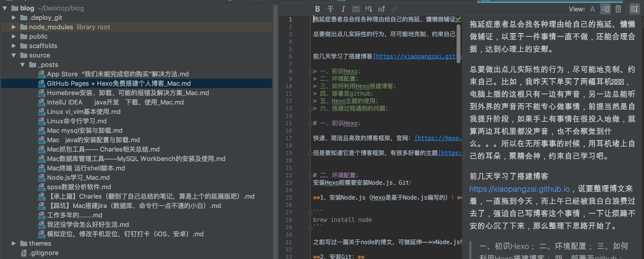Click the hexo URL on editor line 17
This screenshot has height=259, width=644.
[x=438, y=138]
